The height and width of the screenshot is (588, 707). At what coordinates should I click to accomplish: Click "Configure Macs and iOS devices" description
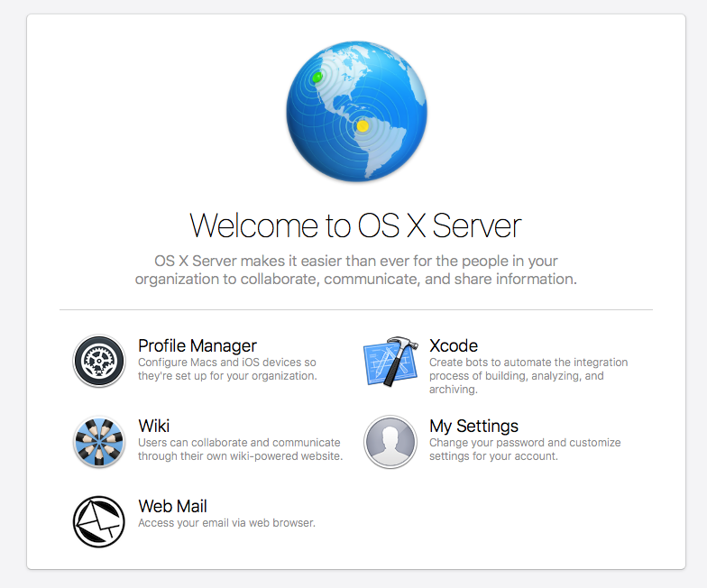tap(227, 370)
